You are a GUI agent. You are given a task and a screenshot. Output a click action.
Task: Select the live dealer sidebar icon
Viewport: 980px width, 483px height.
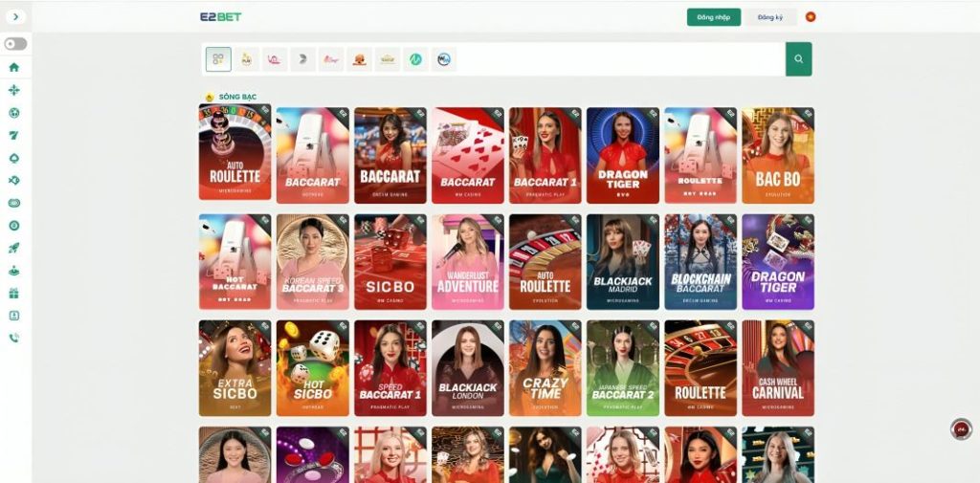[x=13, y=271]
